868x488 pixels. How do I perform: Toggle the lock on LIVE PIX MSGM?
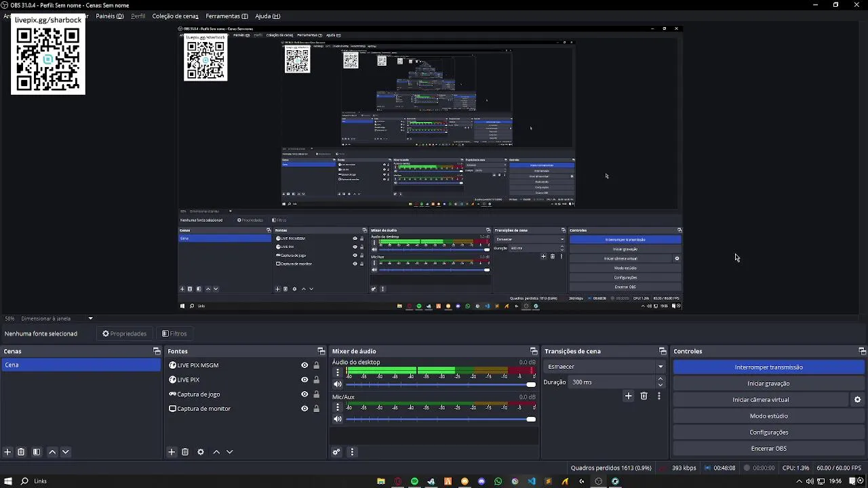click(316, 365)
